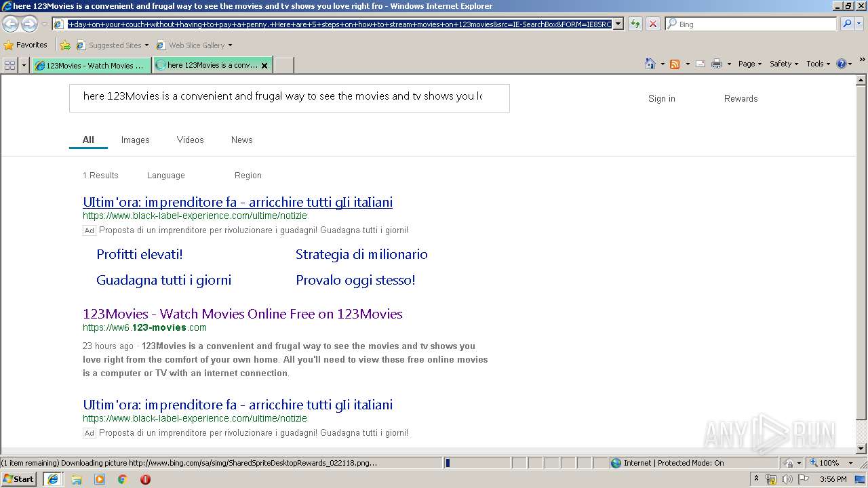Click the 'Profitti elevati!' sitelink
The height and width of the screenshot is (488, 868).
tap(140, 254)
